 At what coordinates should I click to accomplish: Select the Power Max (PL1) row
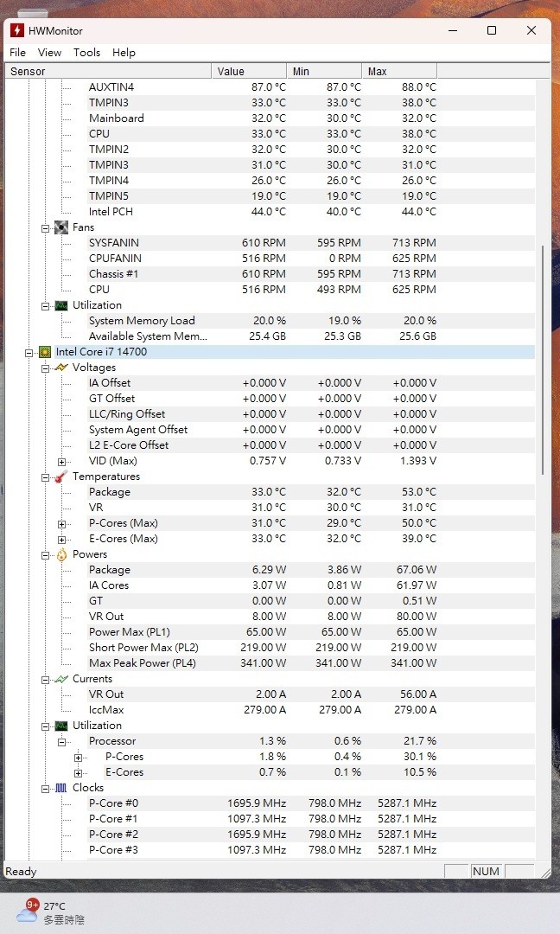click(311, 632)
